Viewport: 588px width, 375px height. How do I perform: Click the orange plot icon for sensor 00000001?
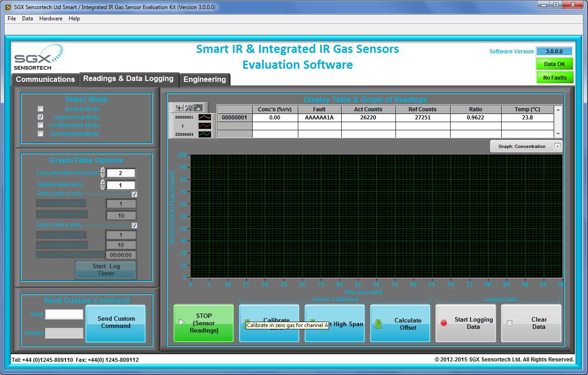pos(205,117)
